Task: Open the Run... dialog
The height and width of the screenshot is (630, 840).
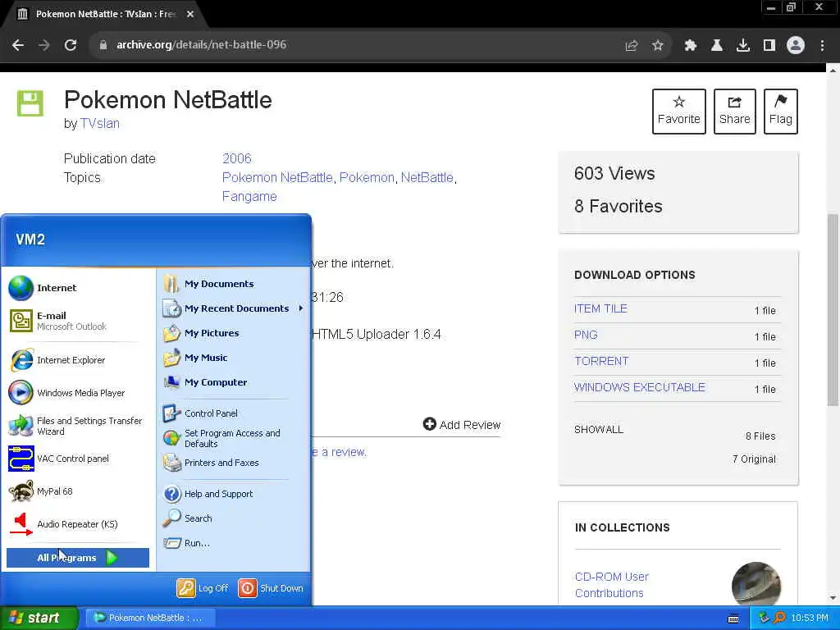Action: [x=186, y=543]
